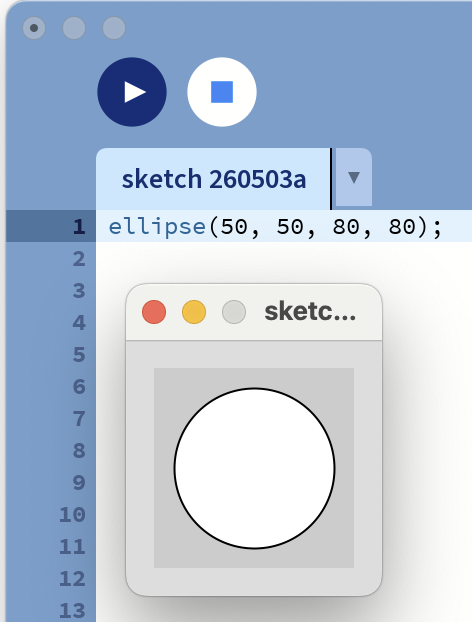This screenshot has height=622, width=472.
Task: Click the white circle in sketch canvas
Action: pyautogui.click(x=254, y=468)
